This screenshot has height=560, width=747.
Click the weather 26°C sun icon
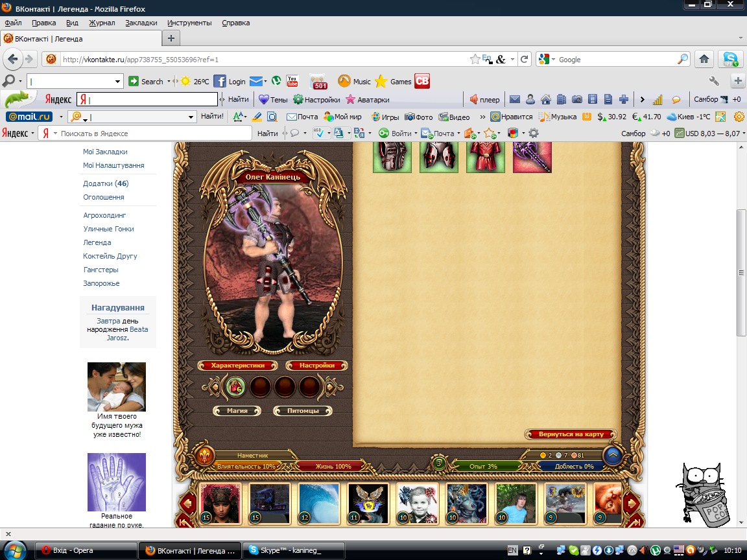[x=185, y=82]
